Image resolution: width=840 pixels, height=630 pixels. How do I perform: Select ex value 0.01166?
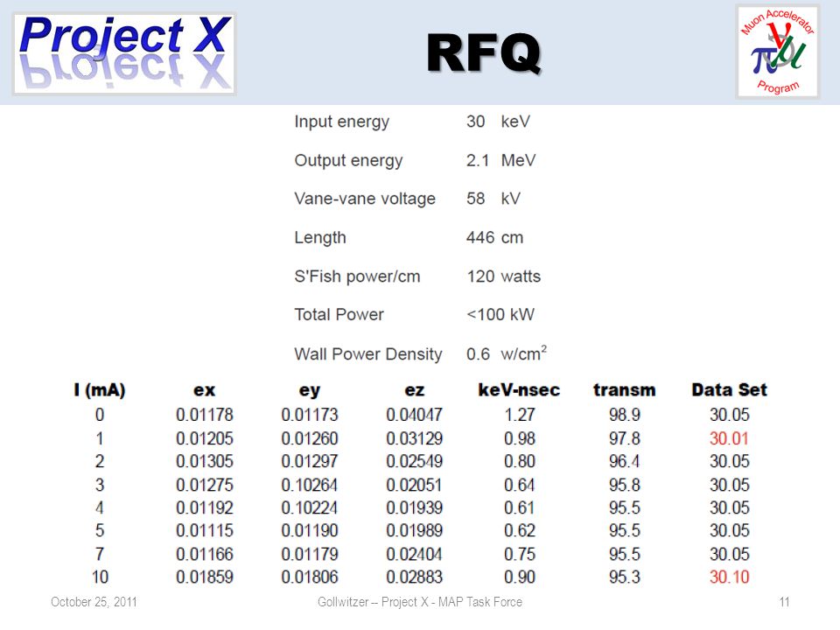click(x=205, y=555)
